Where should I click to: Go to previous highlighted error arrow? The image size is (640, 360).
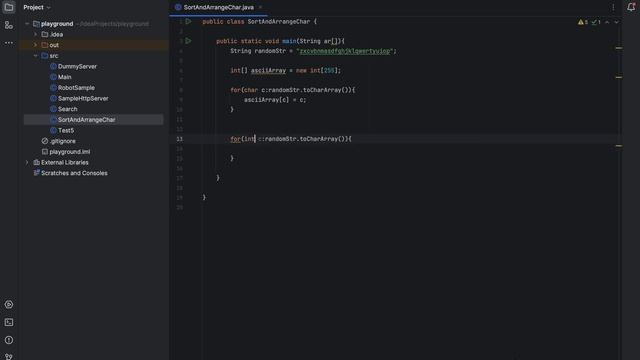tap(607, 22)
